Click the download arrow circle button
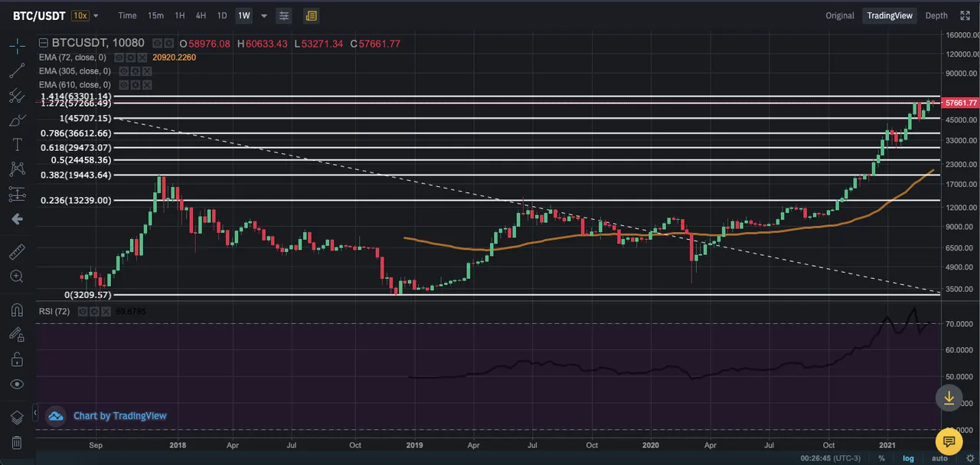This screenshot has height=465, width=980. click(949, 397)
